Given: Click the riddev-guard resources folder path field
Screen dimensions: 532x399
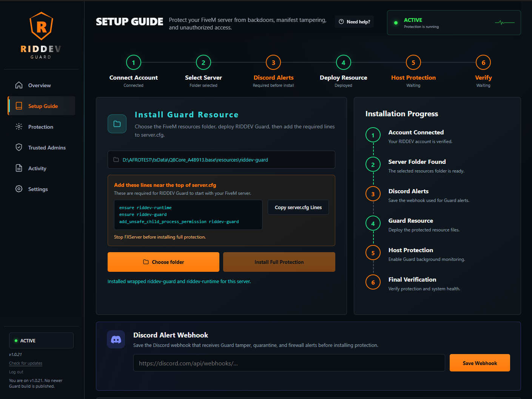Looking at the screenshot, I should point(221,160).
